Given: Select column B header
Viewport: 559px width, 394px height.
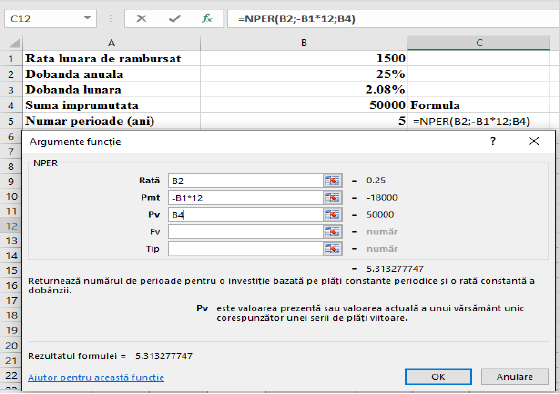Looking at the screenshot, I should (304, 43).
